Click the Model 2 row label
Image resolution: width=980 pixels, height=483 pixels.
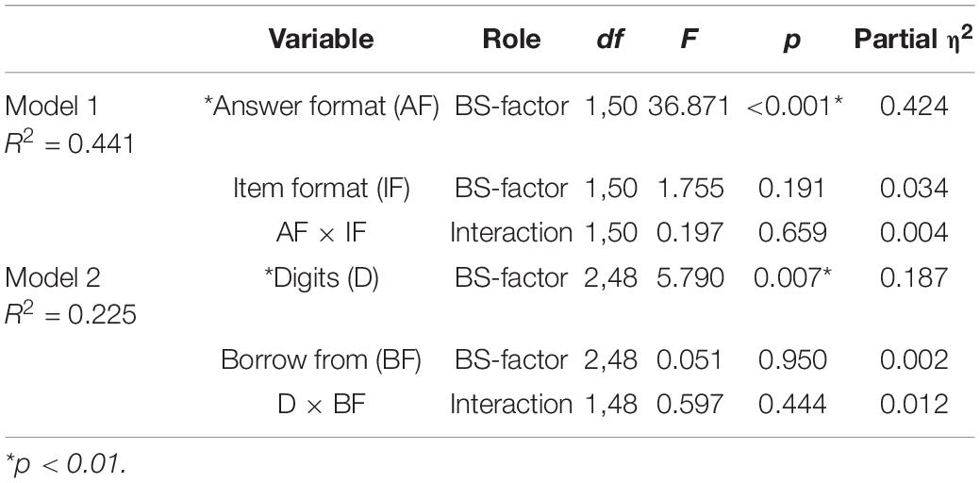point(53,277)
